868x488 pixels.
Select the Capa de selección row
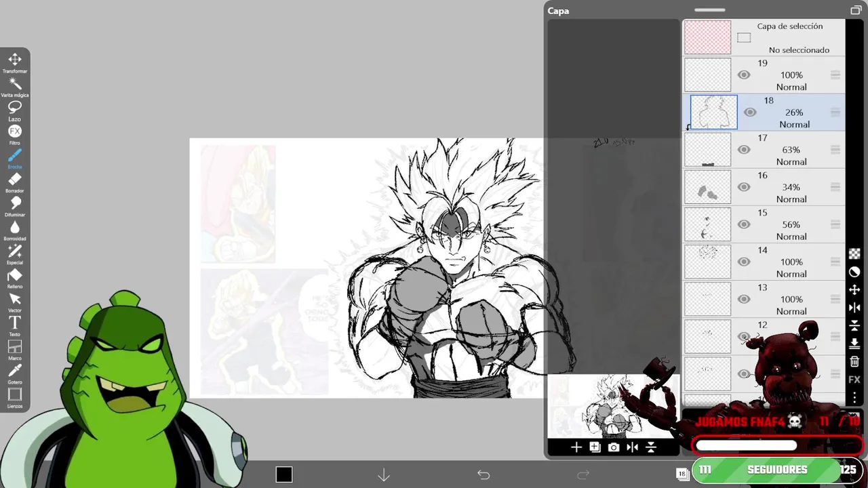764,37
